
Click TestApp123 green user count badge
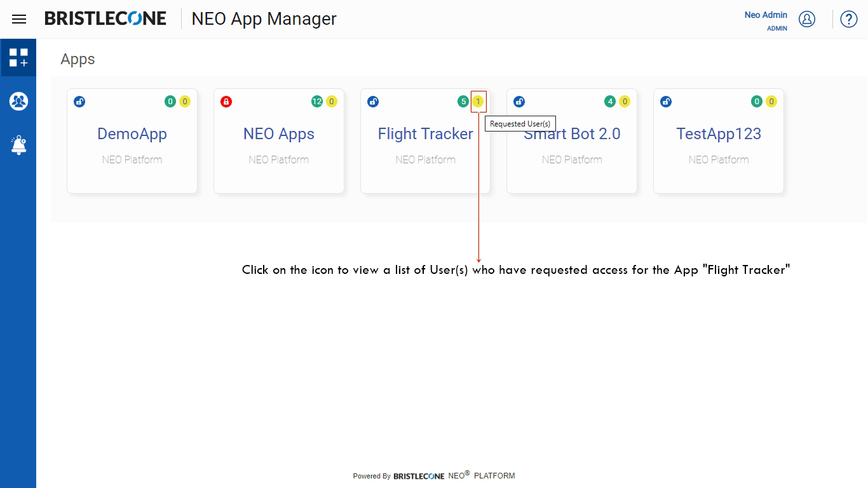tap(757, 102)
